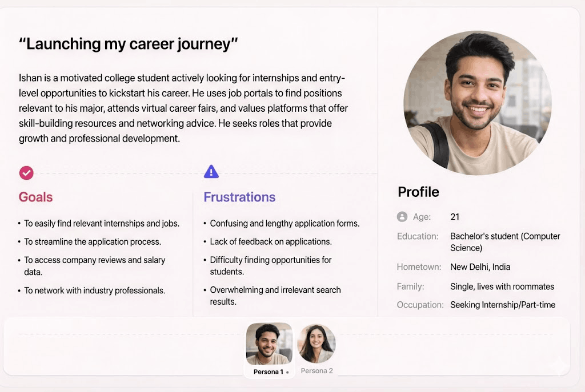Click the Profile heading
This screenshot has width=585, height=392.
point(418,192)
